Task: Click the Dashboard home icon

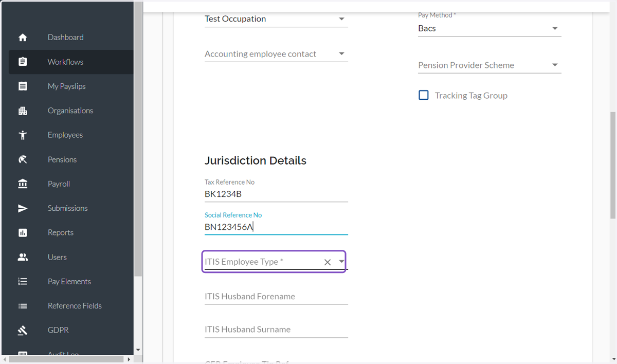Action: click(23, 38)
